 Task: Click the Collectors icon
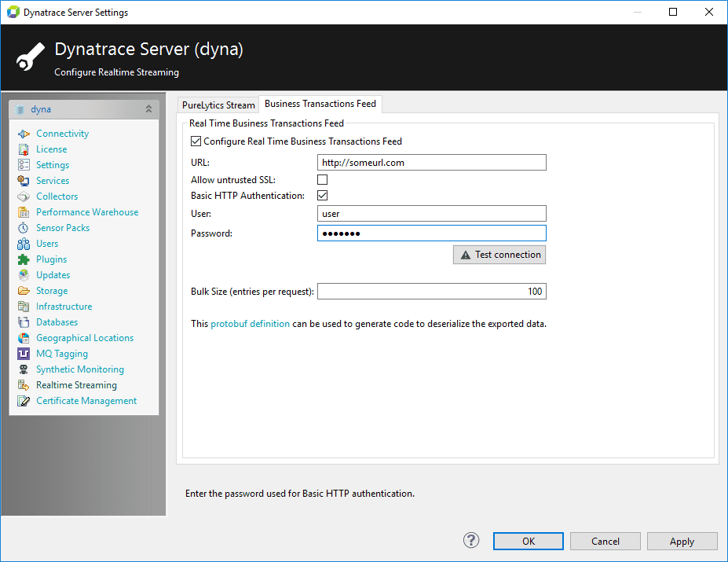(x=24, y=197)
